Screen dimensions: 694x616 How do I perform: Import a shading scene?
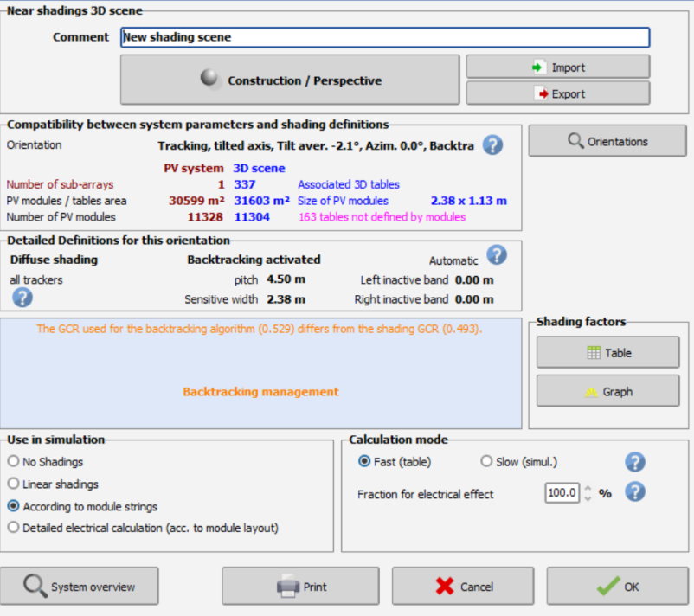point(557,67)
